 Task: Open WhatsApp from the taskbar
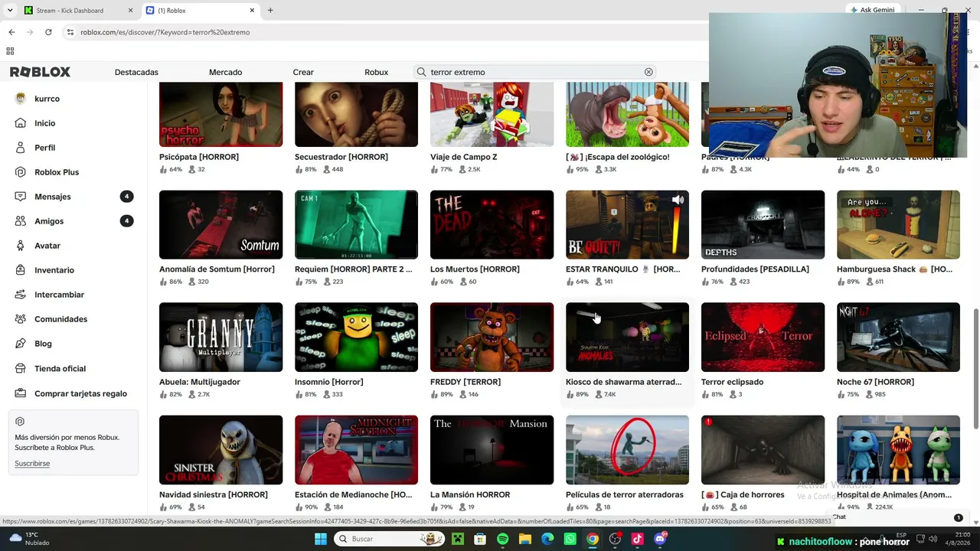point(570,539)
